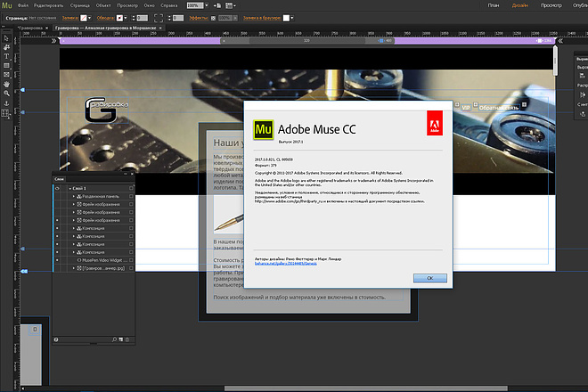This screenshot has height=392, width=588.
Task: Open the Редактировать menu
Action: (48, 5)
